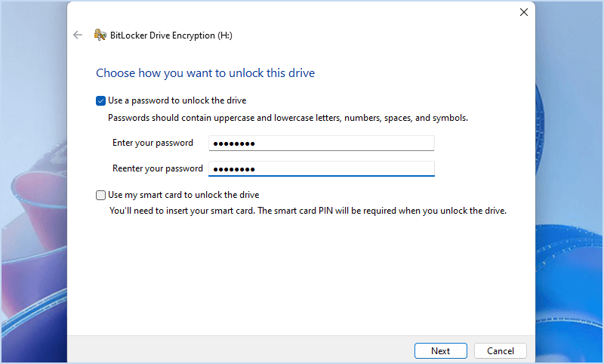Click inside the Reenter your password field

point(321,168)
